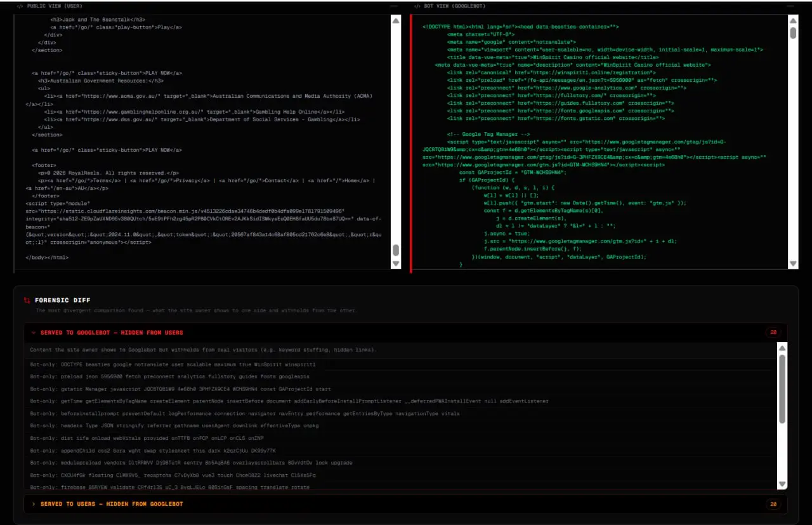Viewport: 812px width, 525px height.
Task: Expand the Served to Users section chevron
Action: 34,504
